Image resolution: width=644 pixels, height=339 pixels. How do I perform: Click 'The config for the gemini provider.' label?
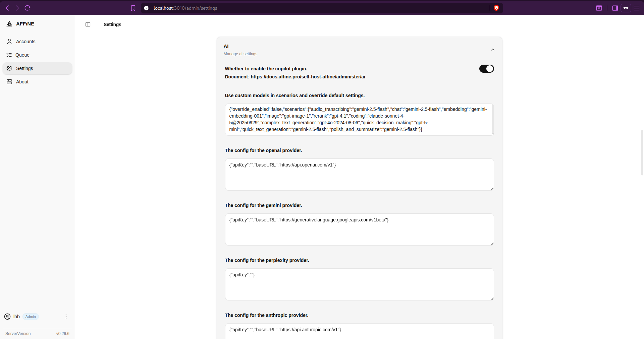[x=263, y=205]
